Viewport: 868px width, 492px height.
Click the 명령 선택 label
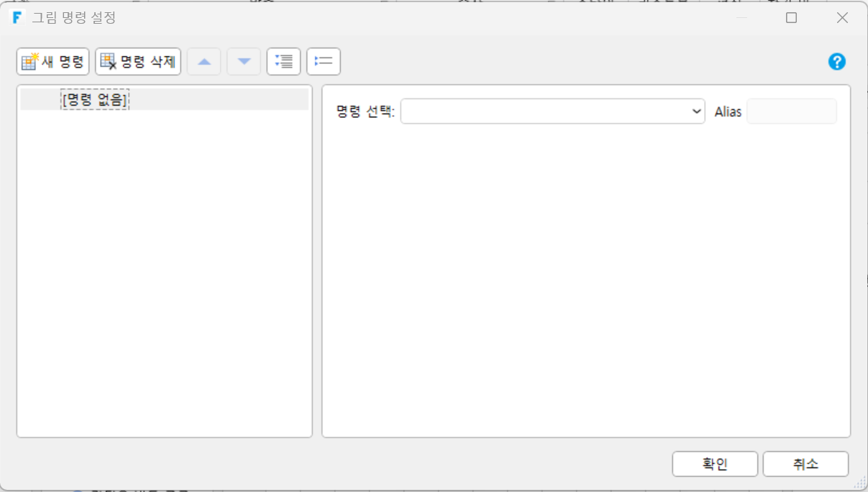pyautogui.click(x=365, y=111)
